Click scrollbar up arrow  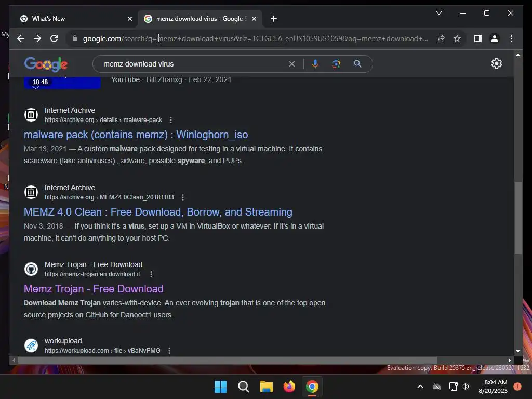coord(518,55)
